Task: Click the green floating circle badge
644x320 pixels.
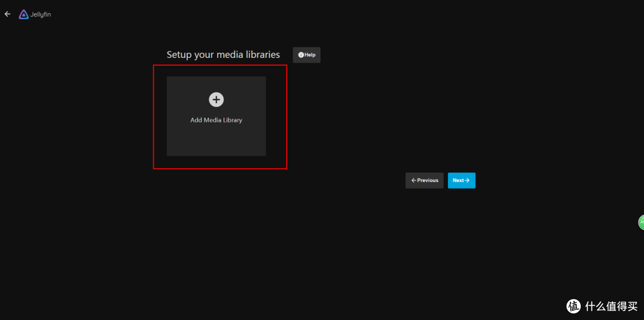Action: click(x=642, y=223)
